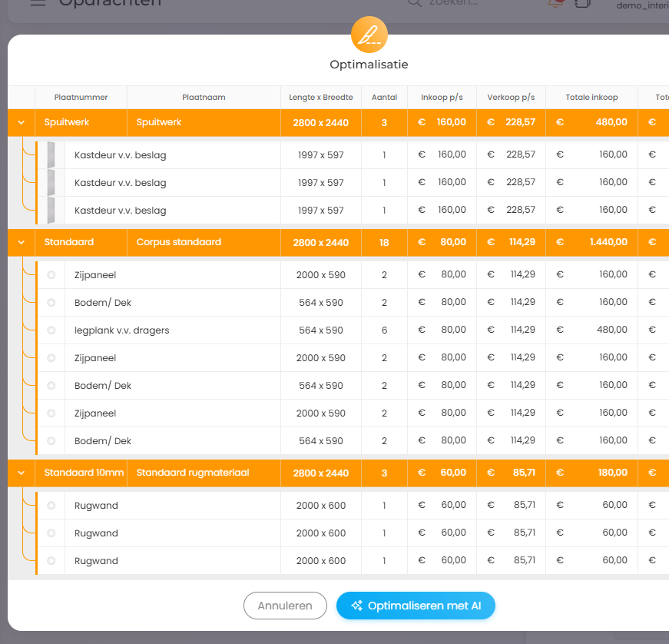Collapse the Corpus standaard group

(x=22, y=243)
